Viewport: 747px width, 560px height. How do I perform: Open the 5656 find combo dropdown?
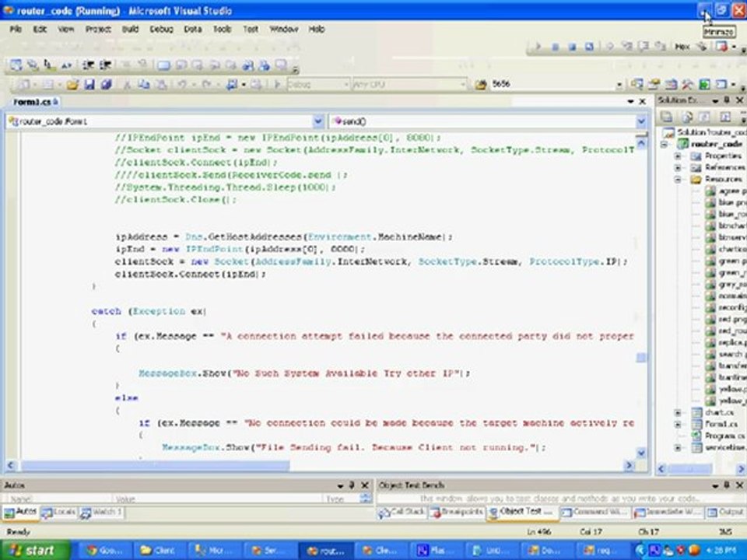coord(619,85)
